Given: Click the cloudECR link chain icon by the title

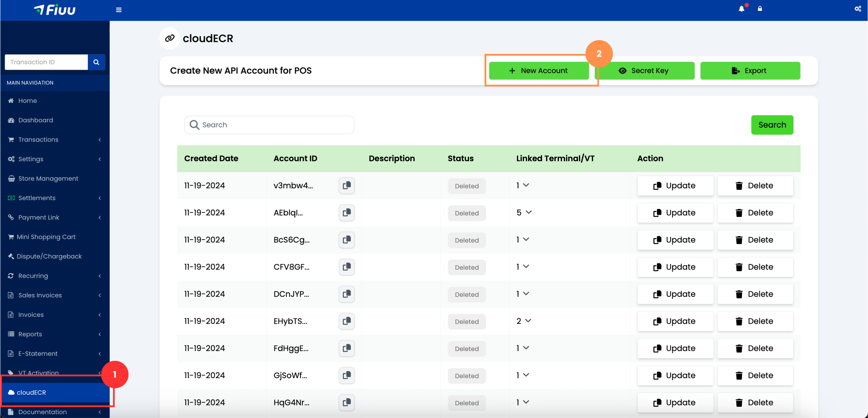Looking at the screenshot, I should tap(169, 38).
